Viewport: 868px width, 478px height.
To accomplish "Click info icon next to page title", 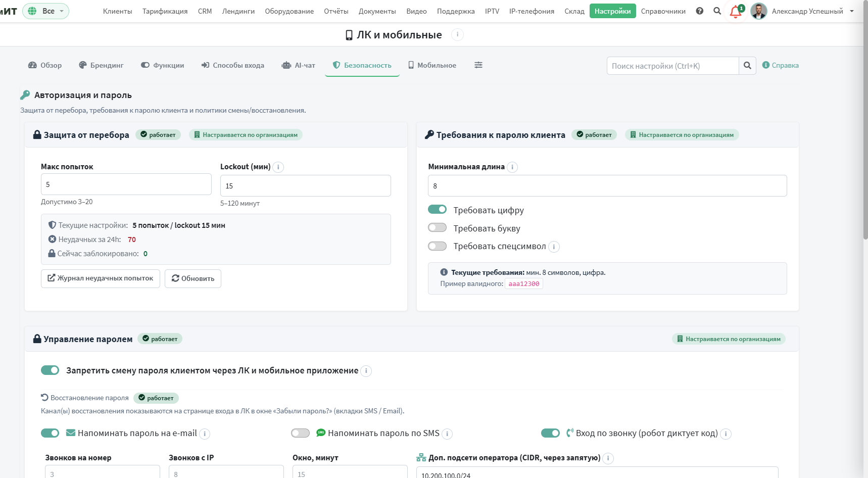I will 457,34.
